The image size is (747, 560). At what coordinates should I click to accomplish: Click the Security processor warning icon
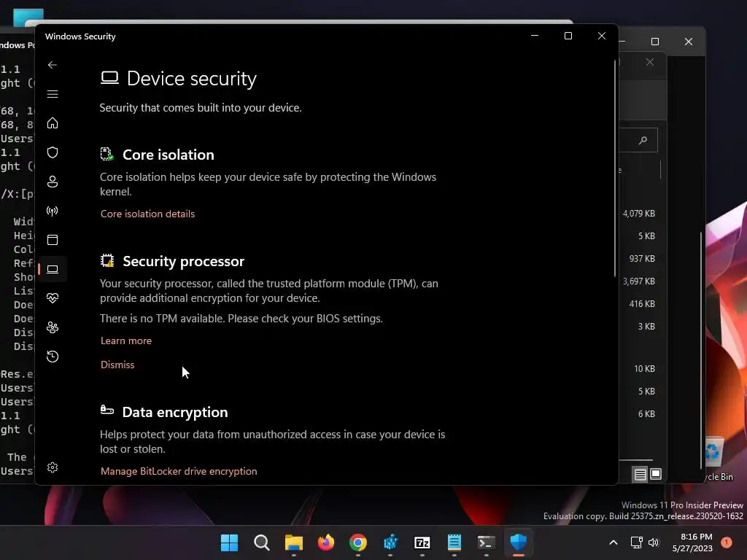tap(107, 260)
